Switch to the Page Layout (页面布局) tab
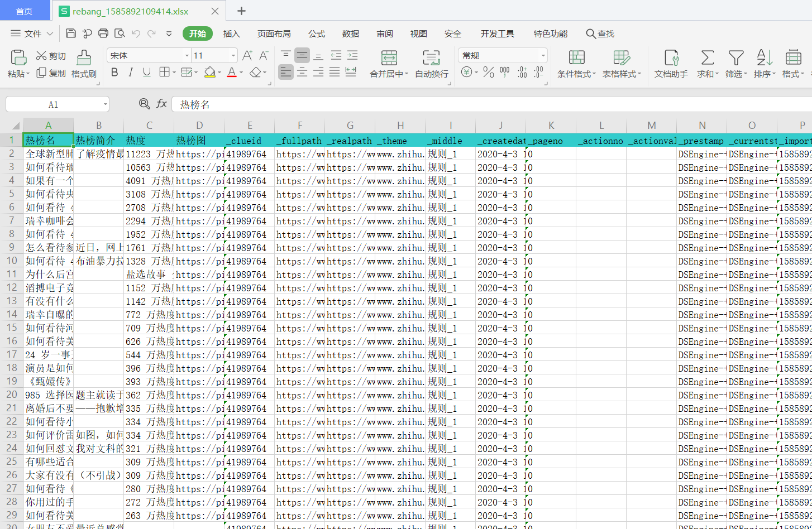Image resolution: width=812 pixels, height=529 pixels. click(274, 33)
